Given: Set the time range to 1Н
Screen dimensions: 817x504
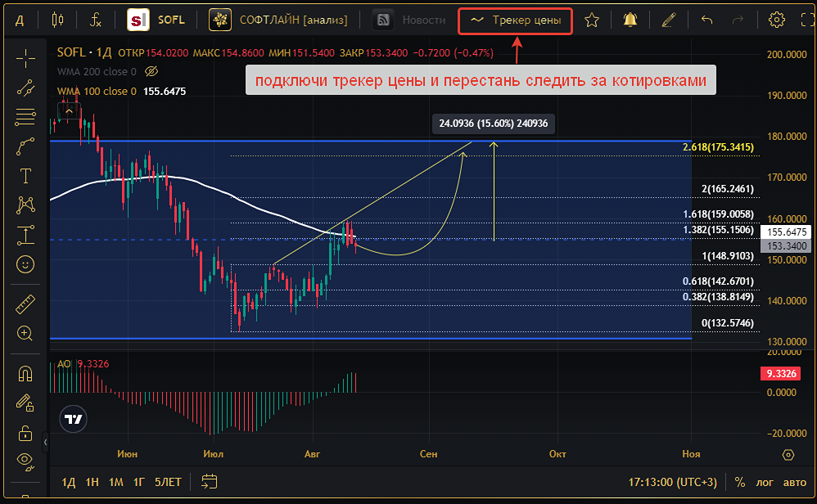Looking at the screenshot, I should tap(92, 482).
